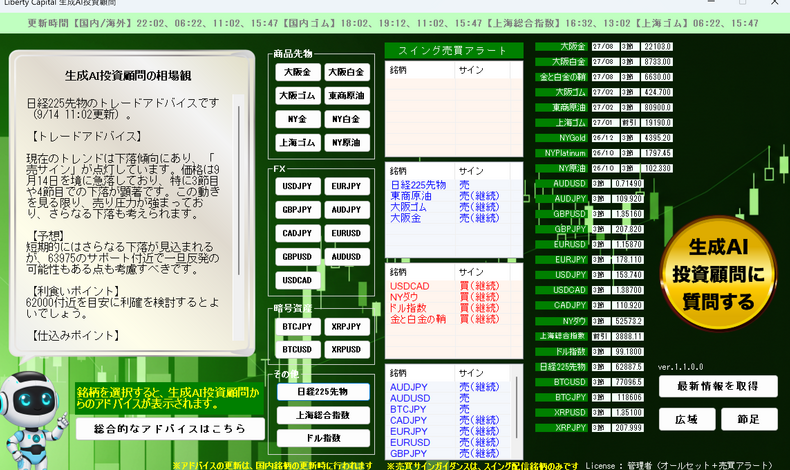
Task: Choose BTCJPY crypto asset
Action: [297, 326]
